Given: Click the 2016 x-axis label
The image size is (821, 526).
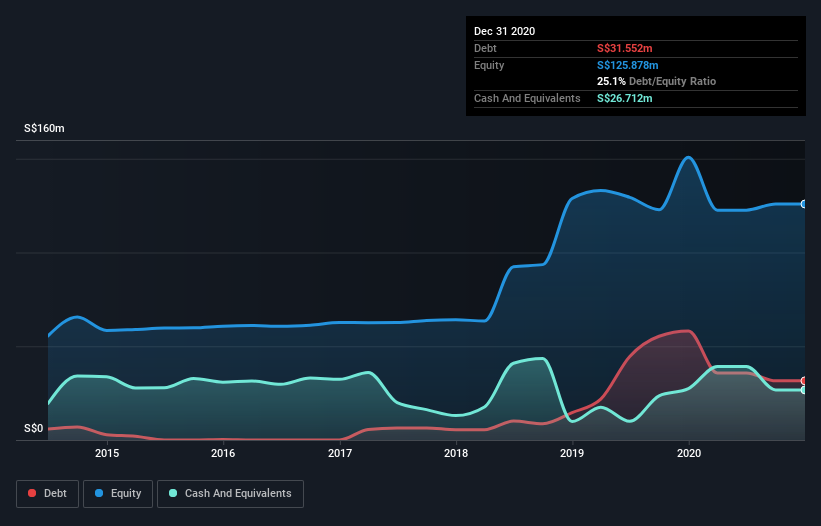Looking at the screenshot, I should 223,453.
